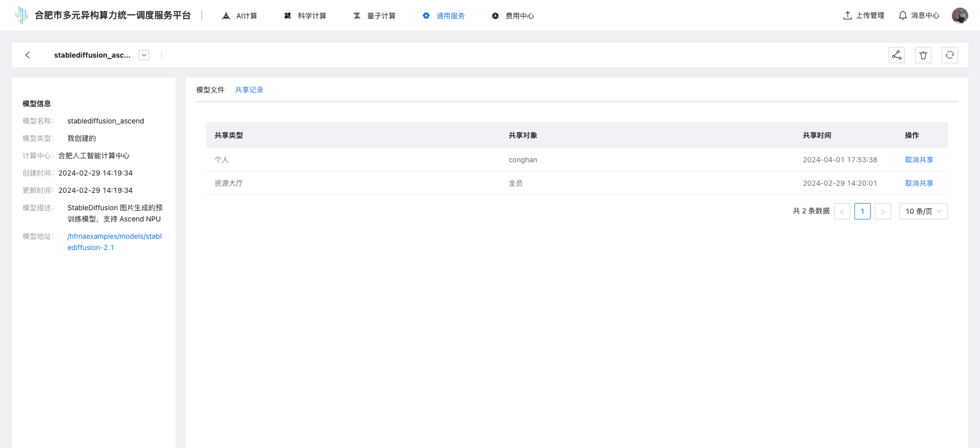The width and height of the screenshot is (980, 448).
Task: Go to next page arrow
Action: pos(882,211)
